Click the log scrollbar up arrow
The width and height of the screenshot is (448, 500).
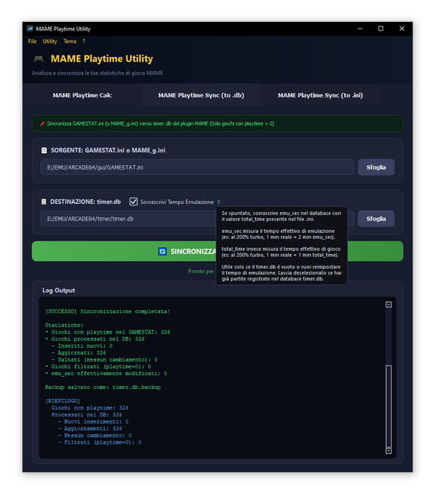(389, 305)
